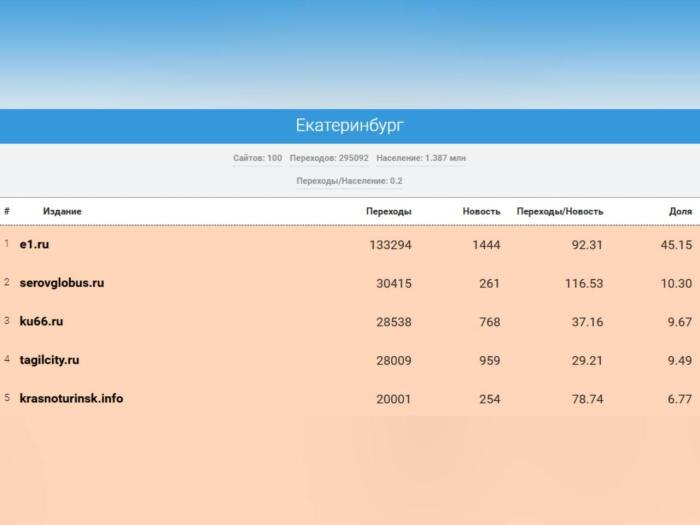Image resolution: width=700 pixels, height=525 pixels.
Task: Select the 254 news count cell
Action: click(490, 399)
